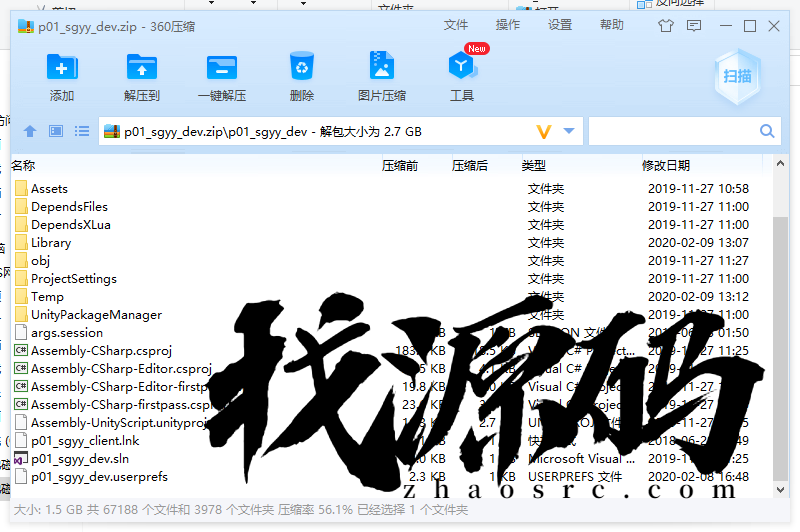Click the 删除 (Delete) trash icon

[302, 66]
